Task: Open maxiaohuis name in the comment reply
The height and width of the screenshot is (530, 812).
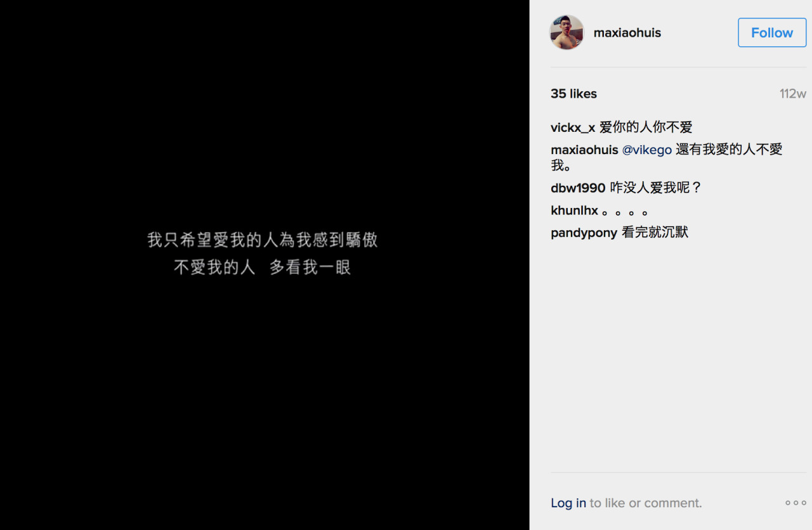Action: click(x=584, y=150)
